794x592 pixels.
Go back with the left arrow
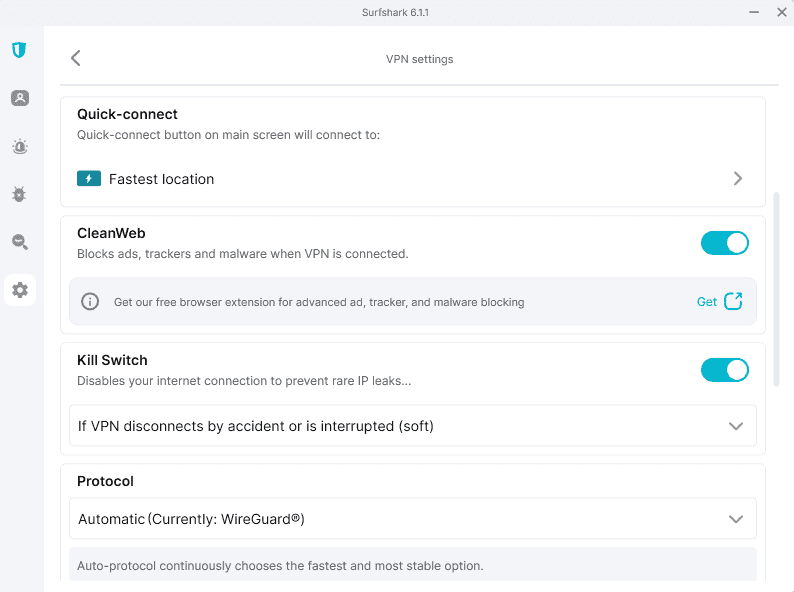[x=76, y=58]
